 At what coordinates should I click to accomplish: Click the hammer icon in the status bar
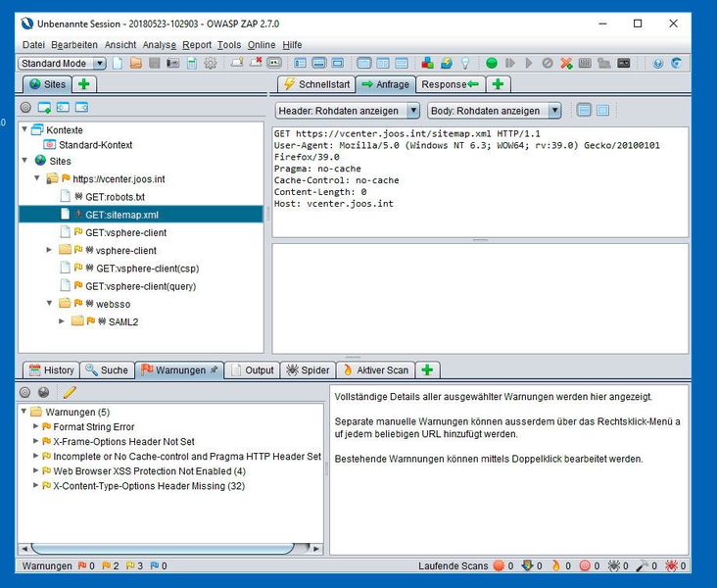[643, 566]
